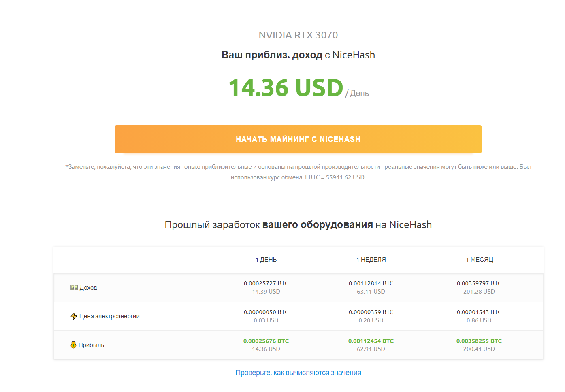Image resolution: width=565 pixels, height=392 pixels.
Task: Click the 'Ваш приблиз. доход с NiceHash' heading
Action: (x=298, y=55)
